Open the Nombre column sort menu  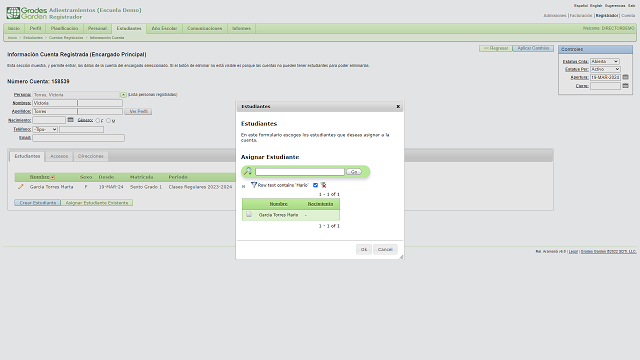(x=53, y=177)
